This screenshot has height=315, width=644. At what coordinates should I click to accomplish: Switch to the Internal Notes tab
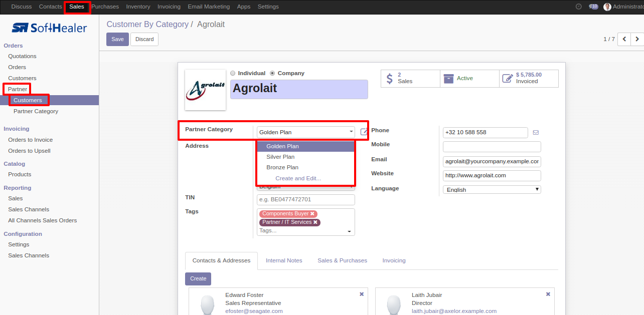click(x=284, y=261)
